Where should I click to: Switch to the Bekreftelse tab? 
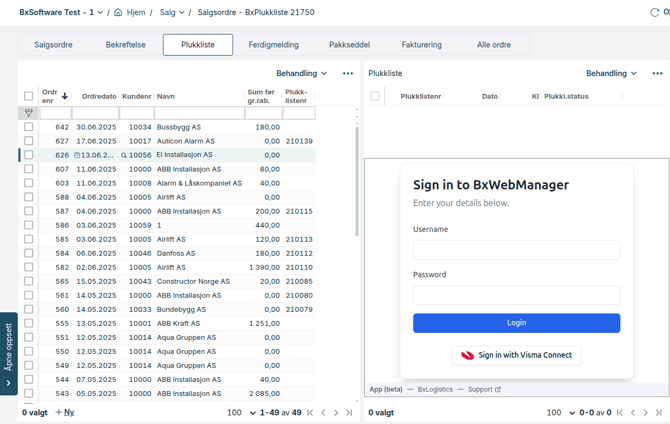click(126, 45)
